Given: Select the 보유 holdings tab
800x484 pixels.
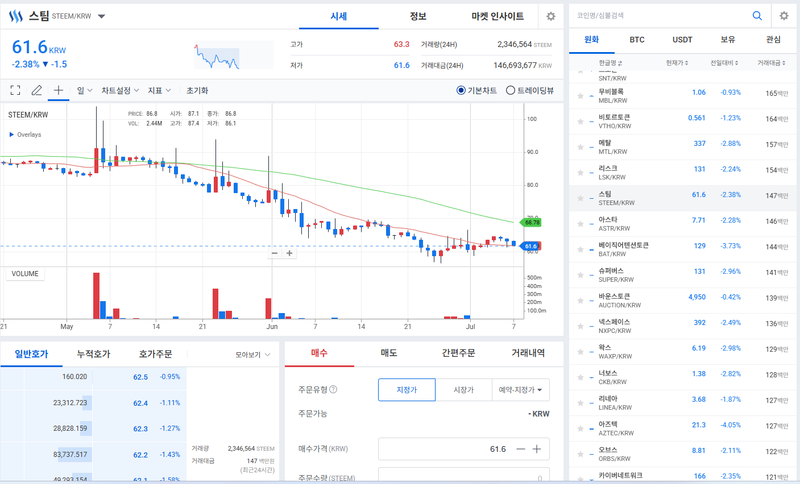Looking at the screenshot, I should [x=728, y=40].
